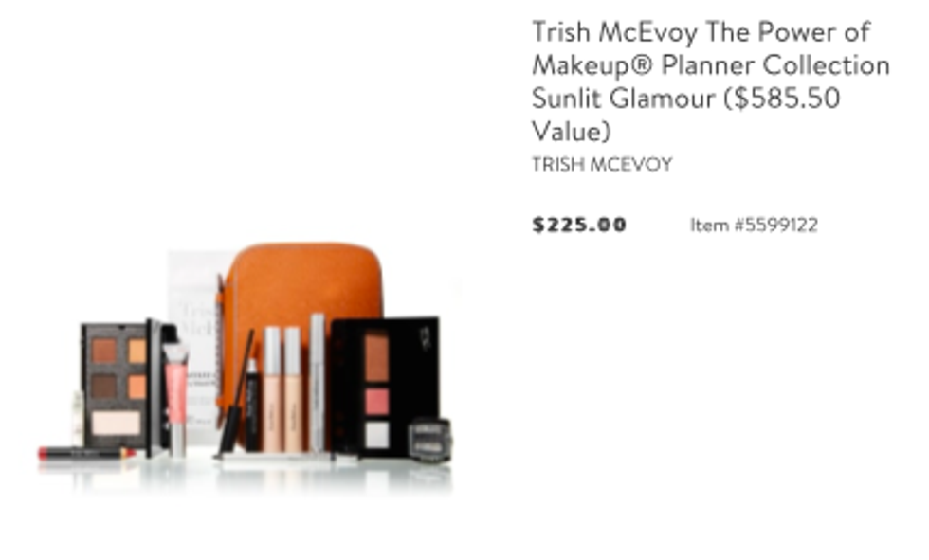Click the black blush palette compact

click(385, 386)
